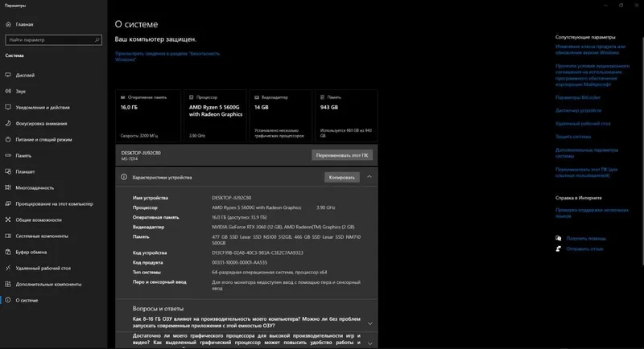Click the Переименовать этот ПК button

pyautogui.click(x=342, y=155)
